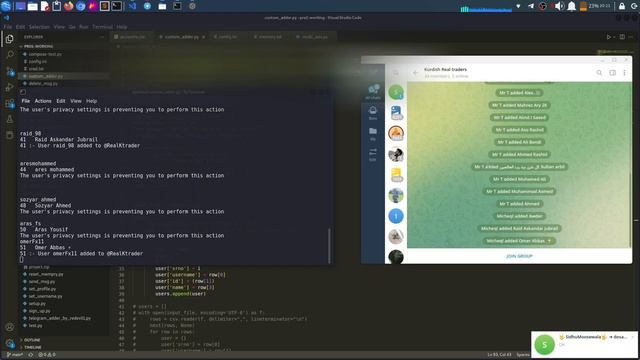Open the custom_adder.py file in Explorer
The height and width of the screenshot is (360, 640).
(46, 76)
